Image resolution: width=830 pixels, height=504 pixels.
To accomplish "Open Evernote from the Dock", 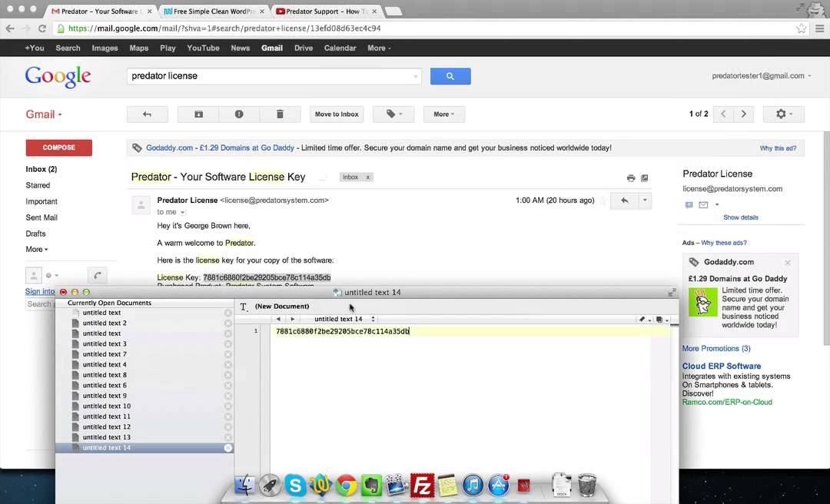I will [x=372, y=485].
